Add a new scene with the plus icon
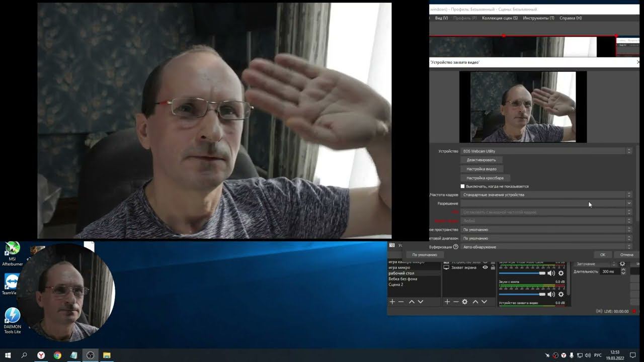This screenshot has height=362, width=644. click(392, 302)
